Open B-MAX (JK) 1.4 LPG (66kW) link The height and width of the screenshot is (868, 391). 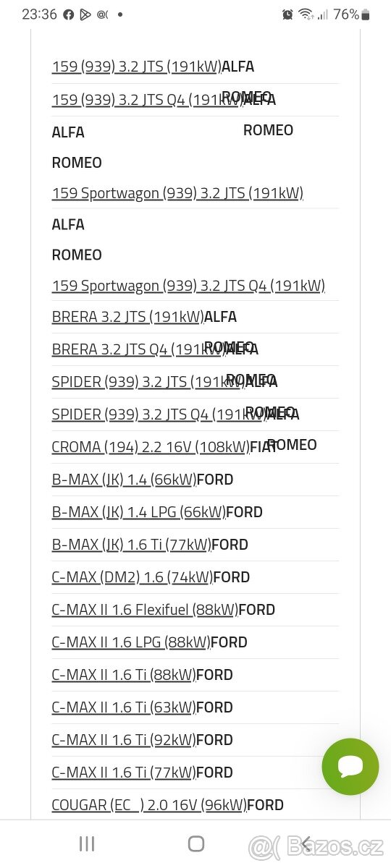click(x=139, y=512)
